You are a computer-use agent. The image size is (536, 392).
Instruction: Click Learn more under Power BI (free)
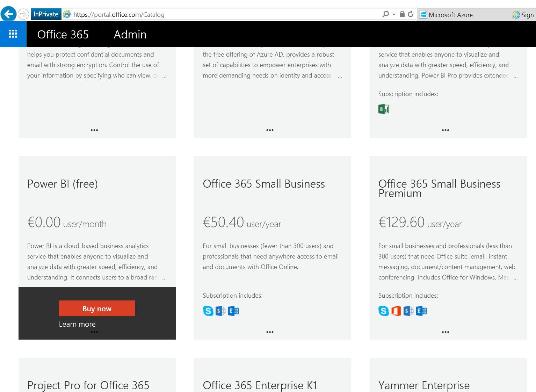pos(77,324)
